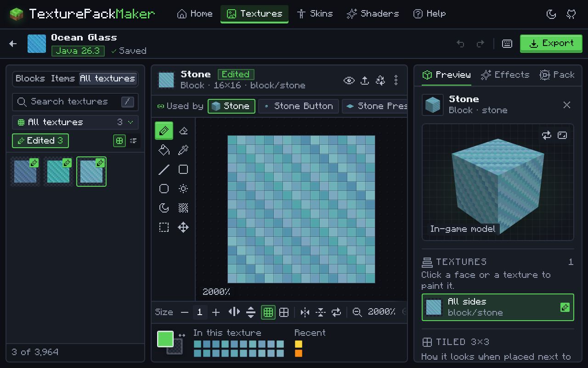The height and width of the screenshot is (368, 588).
Task: Show the Blocks filter tab
Action: click(30, 79)
